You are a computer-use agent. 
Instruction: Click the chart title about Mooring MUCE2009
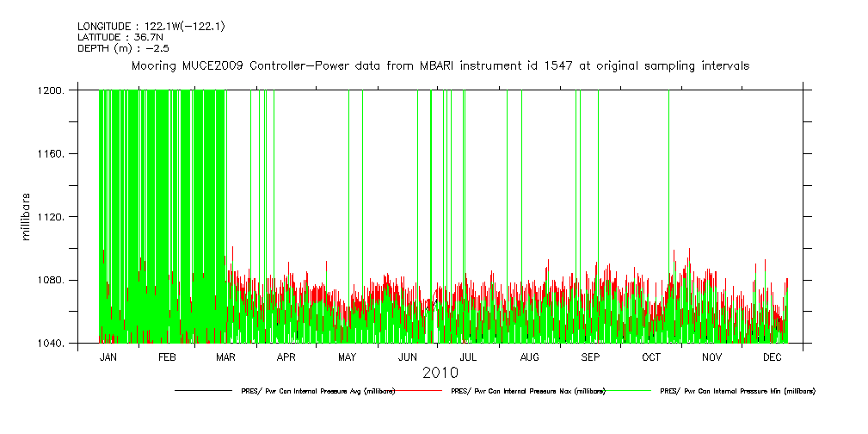point(440,65)
